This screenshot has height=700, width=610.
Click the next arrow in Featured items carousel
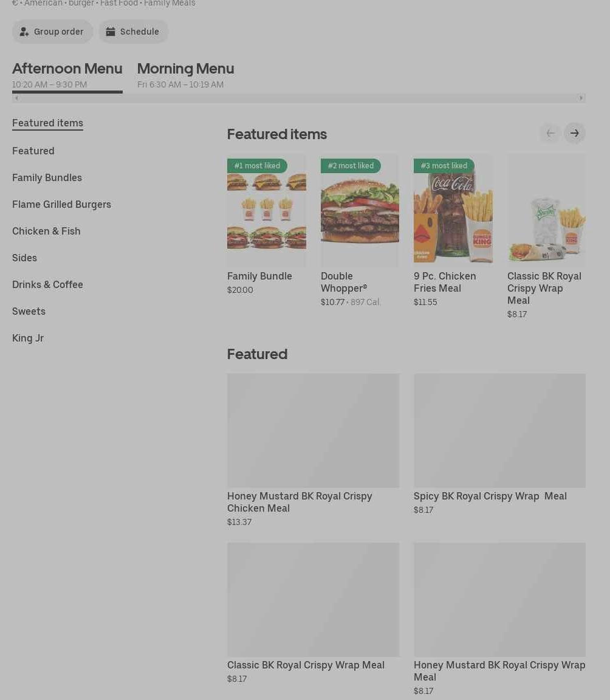574,133
